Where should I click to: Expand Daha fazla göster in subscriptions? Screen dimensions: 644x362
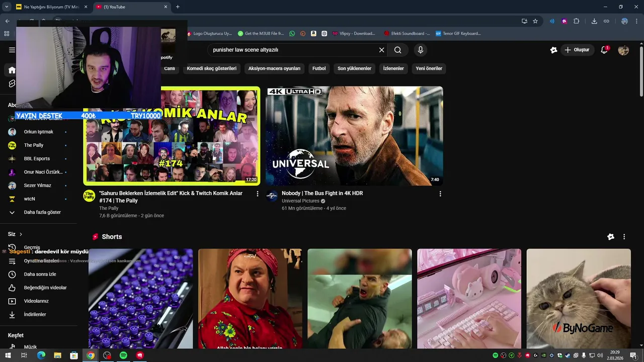pos(38,212)
